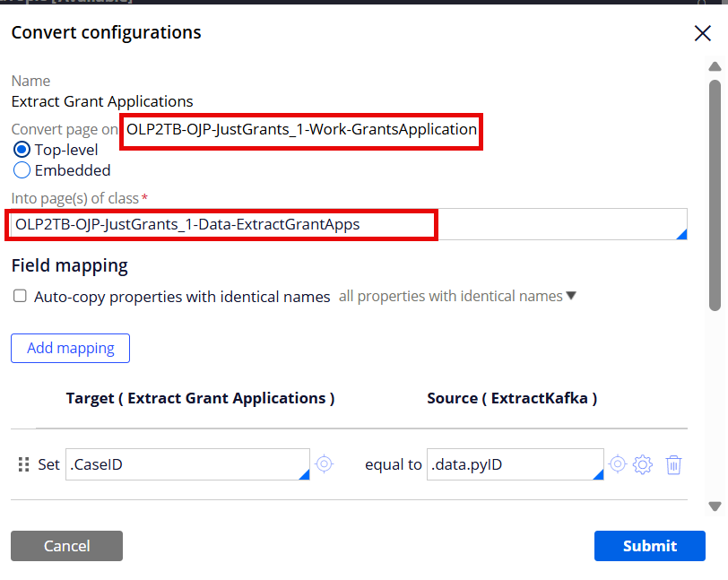Screen dimensions: 728x580
Task: Open the .data.pyID field autocomplete arrow
Action: 598,474
